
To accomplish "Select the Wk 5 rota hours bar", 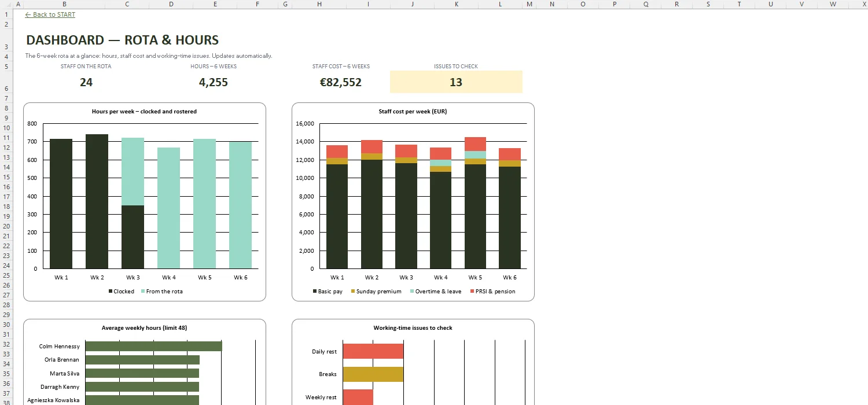I will tap(205, 204).
